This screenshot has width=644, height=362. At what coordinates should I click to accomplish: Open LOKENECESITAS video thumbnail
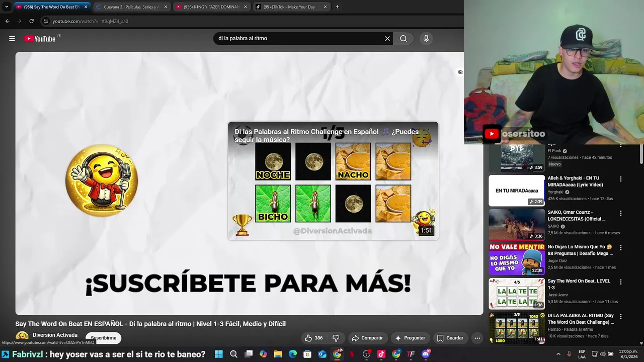[517, 225]
